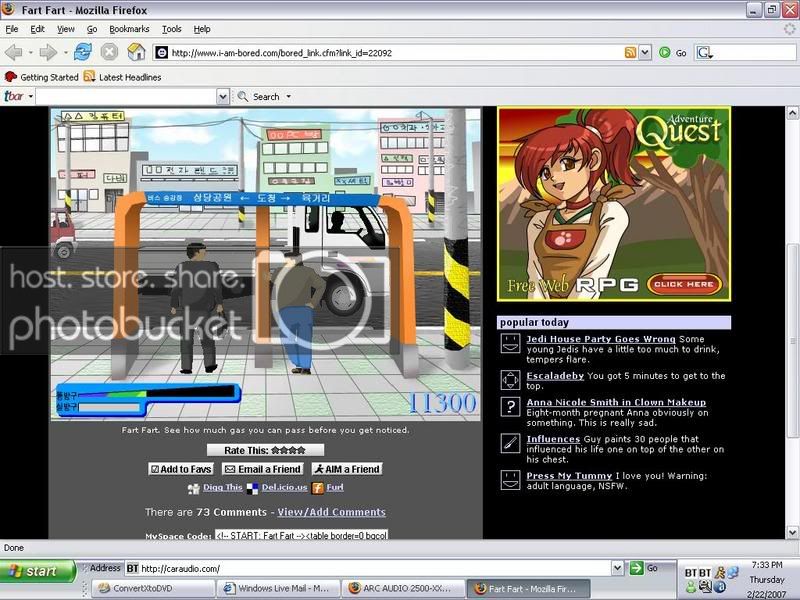Open the taskbar Address dropdown arrow
The height and width of the screenshot is (600, 800).
pos(617,568)
